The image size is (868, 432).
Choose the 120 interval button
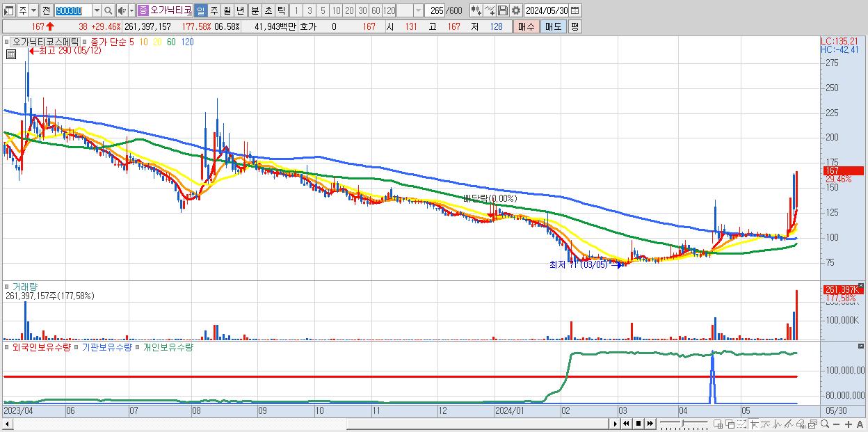(389, 10)
